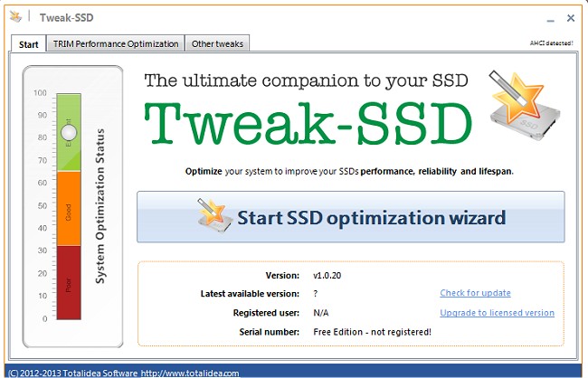Close the Tweak-SSD window
The height and width of the screenshot is (378, 588).
[x=571, y=18]
